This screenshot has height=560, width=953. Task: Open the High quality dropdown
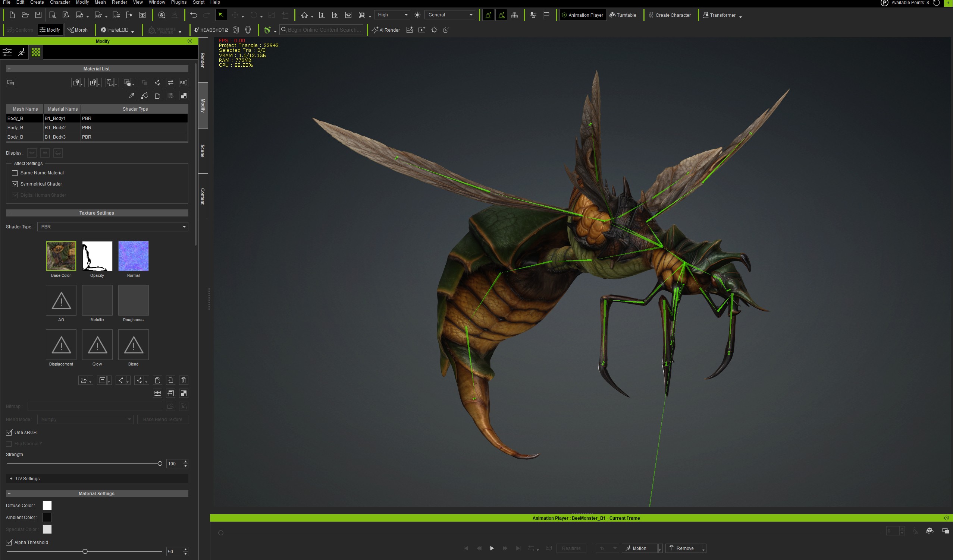pos(392,15)
